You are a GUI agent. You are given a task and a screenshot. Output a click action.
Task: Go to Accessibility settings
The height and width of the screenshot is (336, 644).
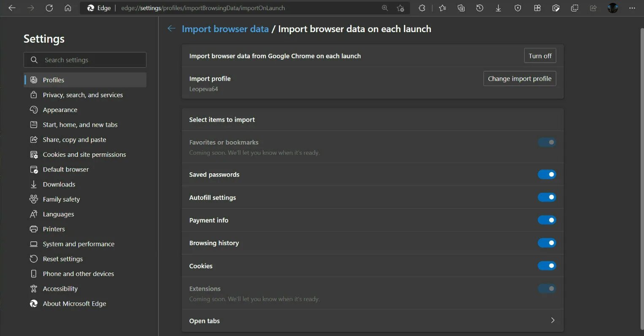coord(85,289)
